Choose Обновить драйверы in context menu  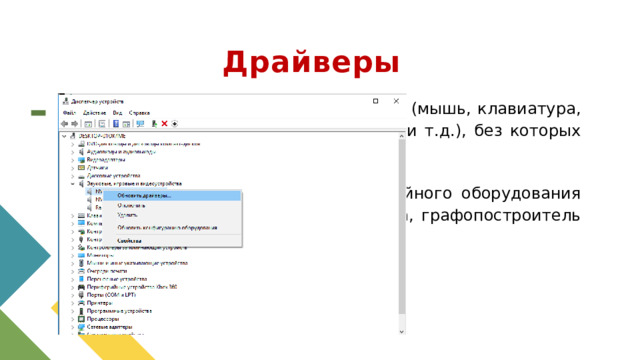pos(172,196)
